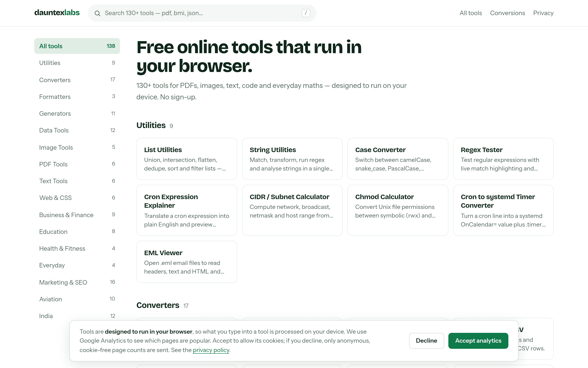The height and width of the screenshot is (368, 588).
Task: Focus the Search 130+ tools field
Action: coord(202,13)
